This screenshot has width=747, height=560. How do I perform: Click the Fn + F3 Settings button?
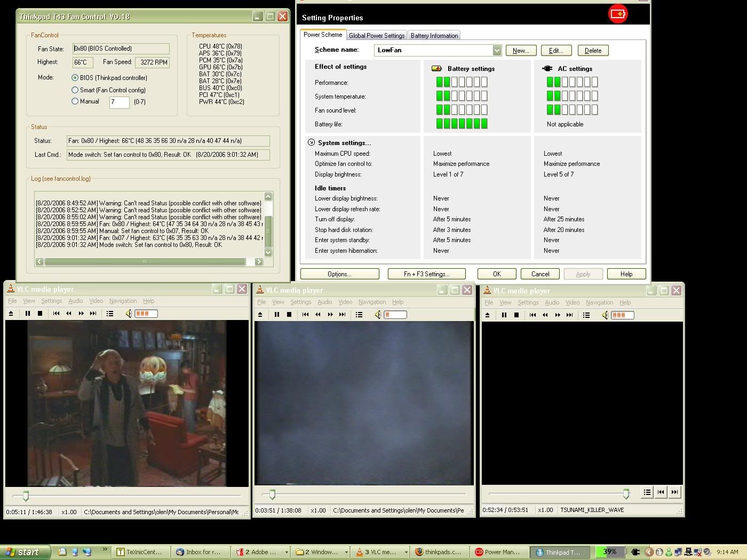tap(426, 274)
